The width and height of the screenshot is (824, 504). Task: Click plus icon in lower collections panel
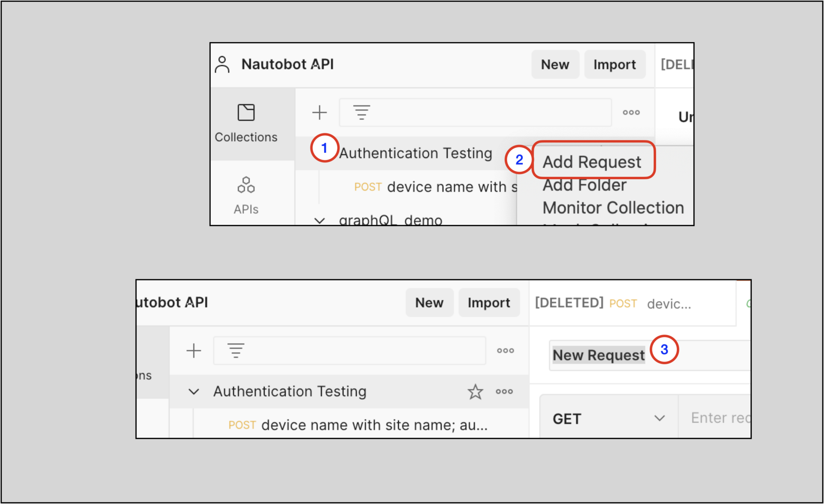click(194, 351)
